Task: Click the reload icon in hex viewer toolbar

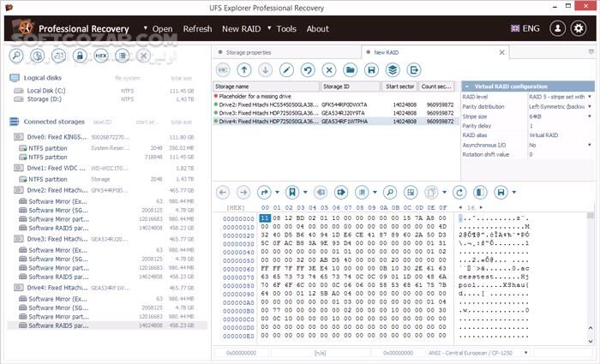Action: 459,192
